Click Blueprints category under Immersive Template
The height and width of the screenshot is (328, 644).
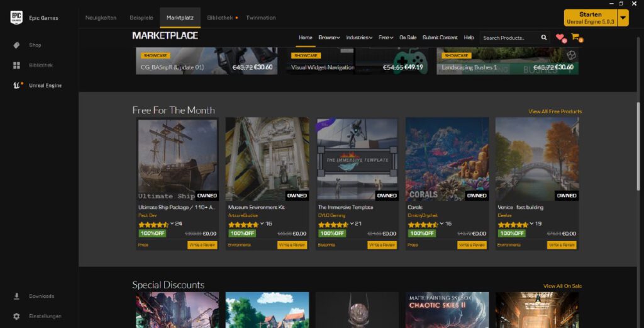[326, 245]
